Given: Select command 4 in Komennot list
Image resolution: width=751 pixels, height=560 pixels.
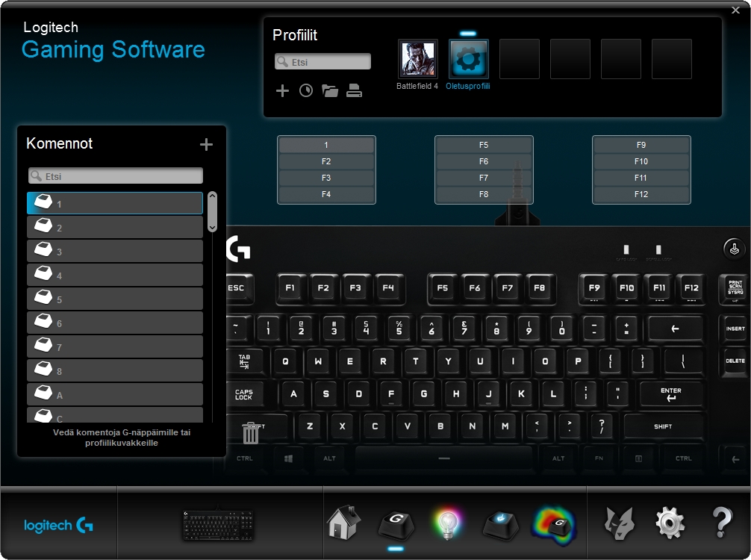Looking at the screenshot, I should tap(115, 275).
